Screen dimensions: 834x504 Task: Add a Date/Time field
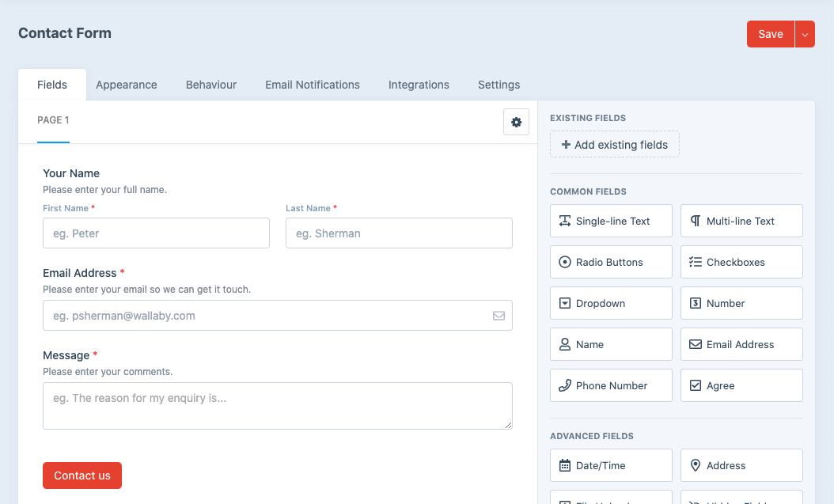(611, 465)
